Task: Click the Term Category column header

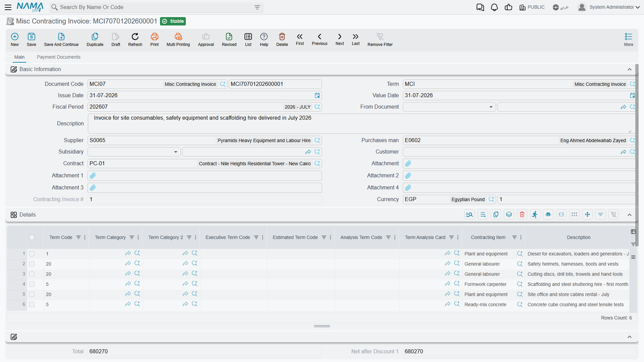Action: pos(110,237)
